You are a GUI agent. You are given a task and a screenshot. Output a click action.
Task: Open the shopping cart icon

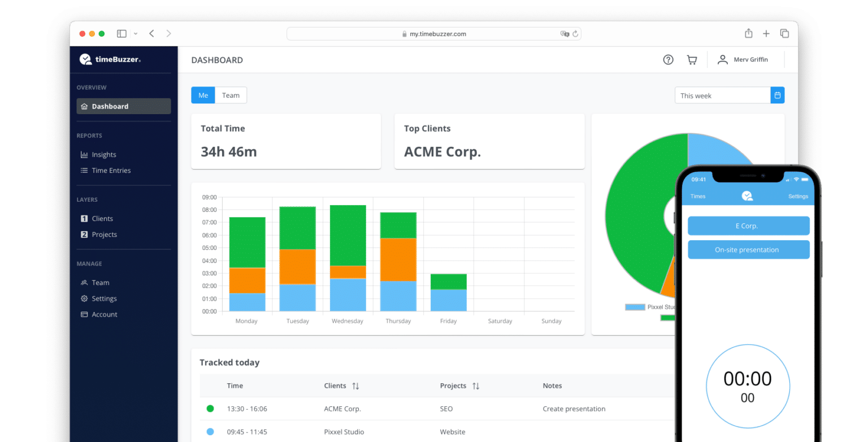[692, 59]
